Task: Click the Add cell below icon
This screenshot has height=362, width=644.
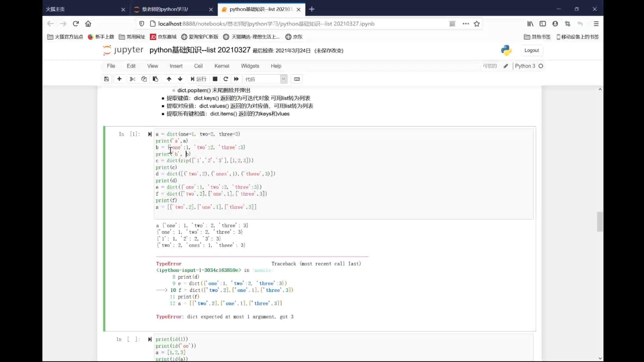Action: coord(119,79)
